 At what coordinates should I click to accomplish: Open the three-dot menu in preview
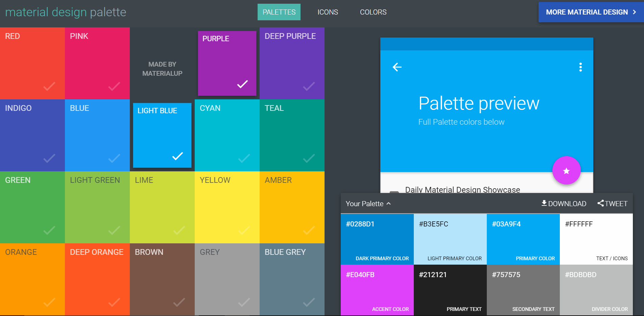[580, 67]
